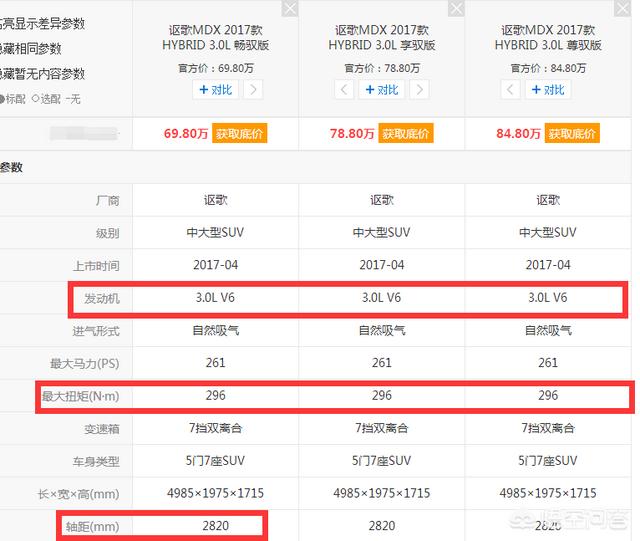This screenshot has width=640, height=541.
Task: Select the 最大马力(PS) row label
Action: pyautogui.click(x=85, y=363)
